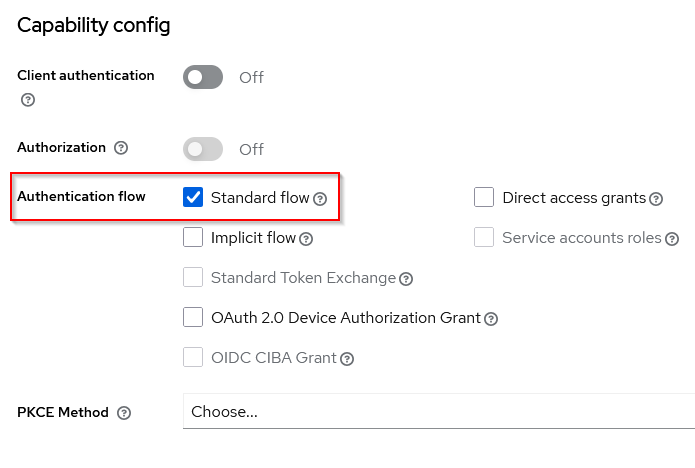Image resolution: width=695 pixels, height=468 pixels.
Task: Enable OAuth 2.0 Device Authorization Grant checkbox
Action: click(194, 317)
